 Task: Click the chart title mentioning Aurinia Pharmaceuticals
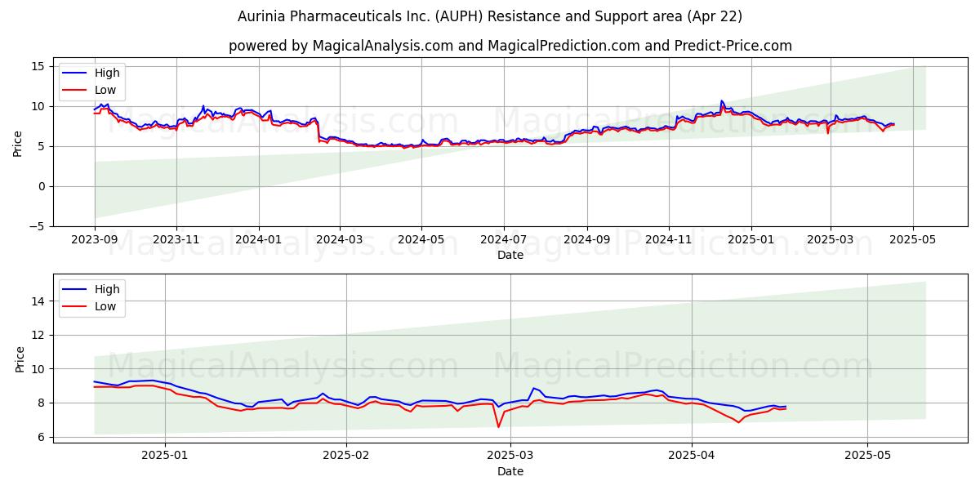pos(490,16)
